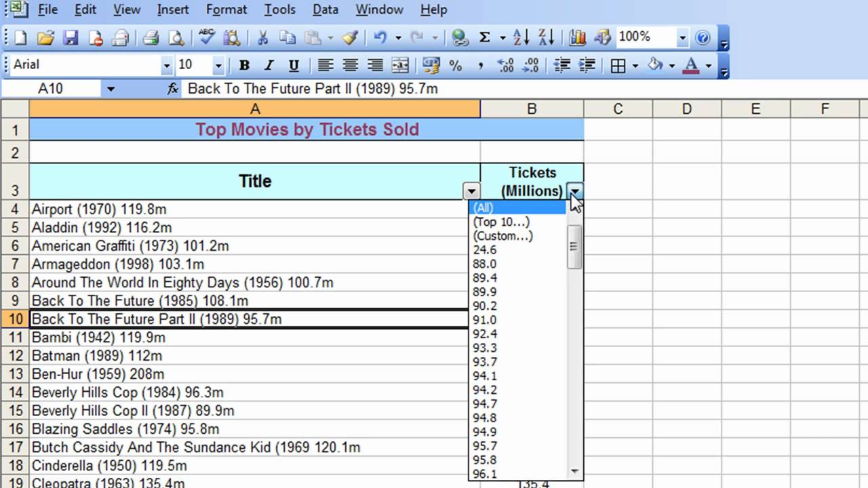This screenshot has height=488, width=868.
Task: Apply Currency style format
Action: pos(431,66)
